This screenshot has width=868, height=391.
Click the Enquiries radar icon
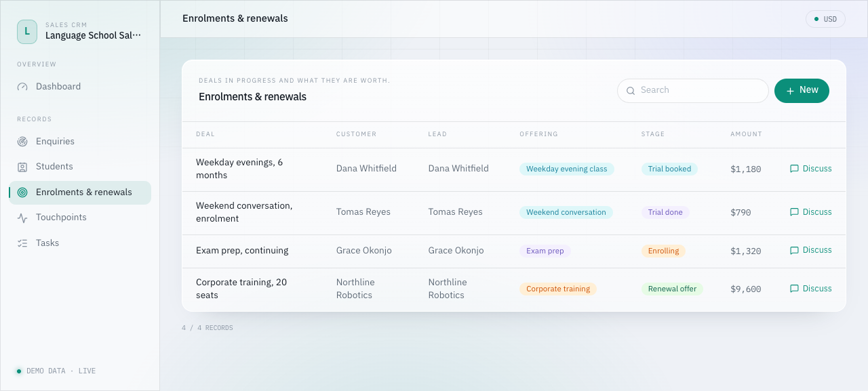coord(22,142)
